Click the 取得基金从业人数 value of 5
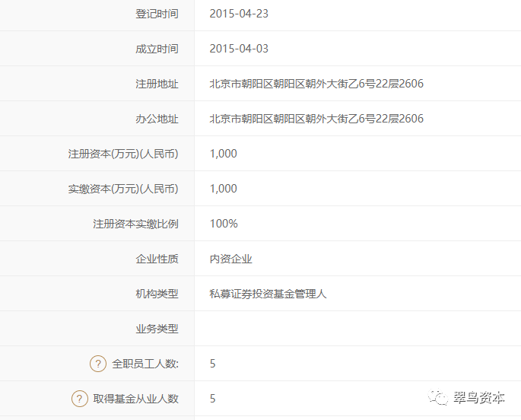Screen dimensions: 521x420 click(213, 399)
